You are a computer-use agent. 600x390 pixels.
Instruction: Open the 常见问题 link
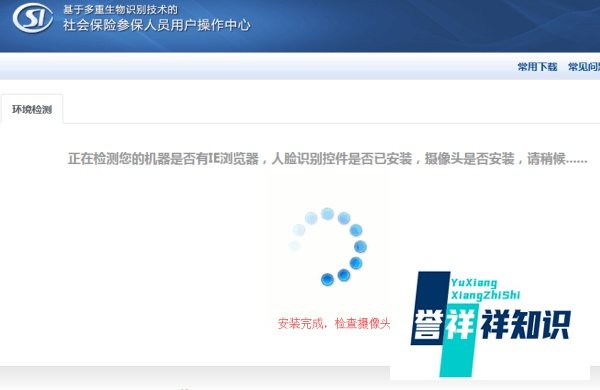pyautogui.click(x=584, y=67)
